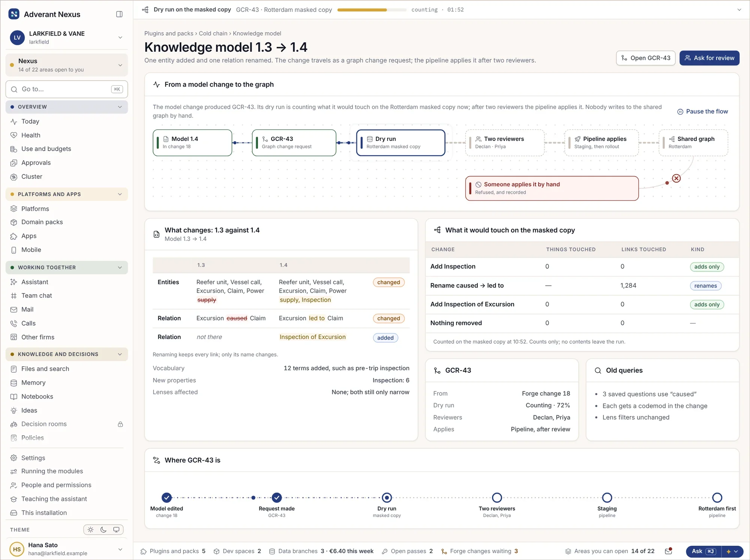Collapse the Working Together section
750x560 pixels.
[x=67, y=267]
